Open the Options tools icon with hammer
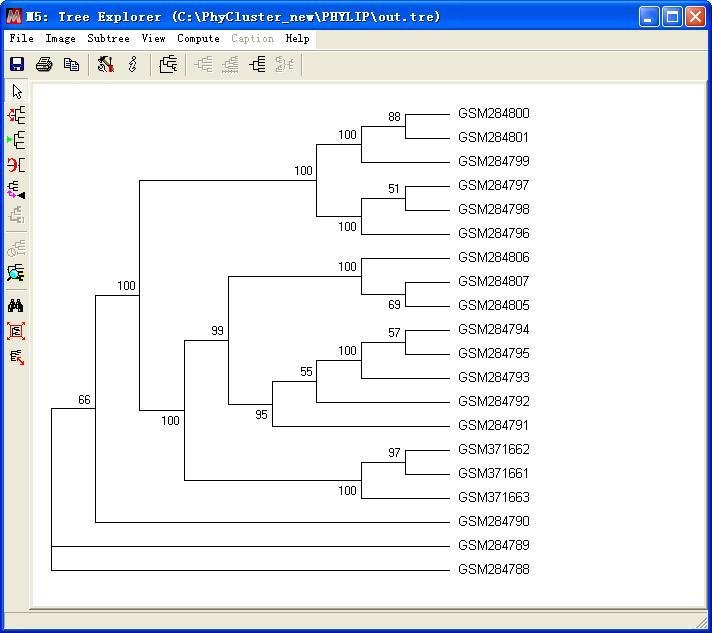Screen dimensions: 712x633 pos(105,64)
